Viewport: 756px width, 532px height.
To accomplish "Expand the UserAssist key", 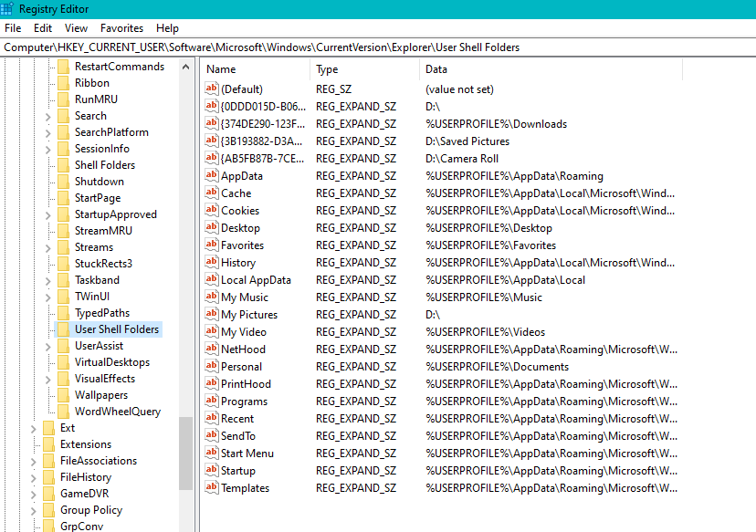I will (x=47, y=346).
